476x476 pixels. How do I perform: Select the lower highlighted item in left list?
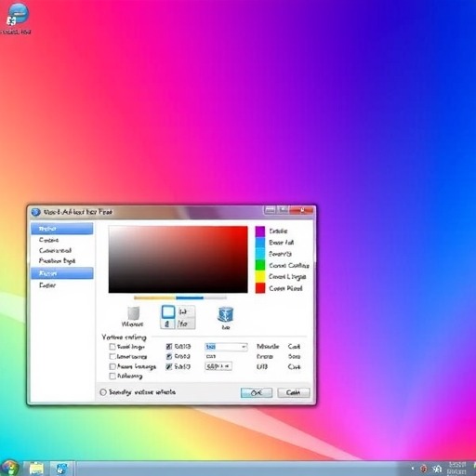point(62,273)
